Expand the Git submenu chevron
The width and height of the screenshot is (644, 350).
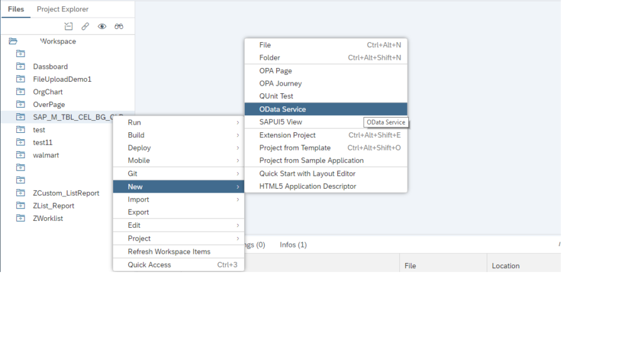237,174
